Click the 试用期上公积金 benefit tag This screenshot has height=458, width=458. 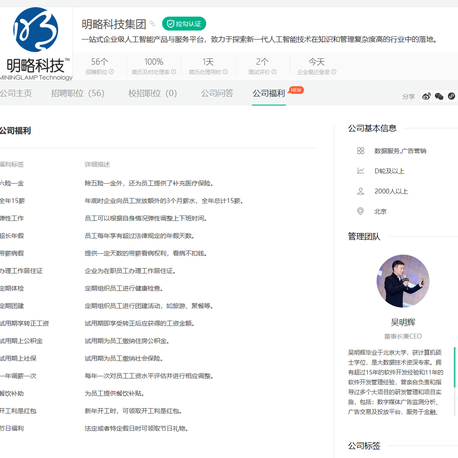pos(21,341)
